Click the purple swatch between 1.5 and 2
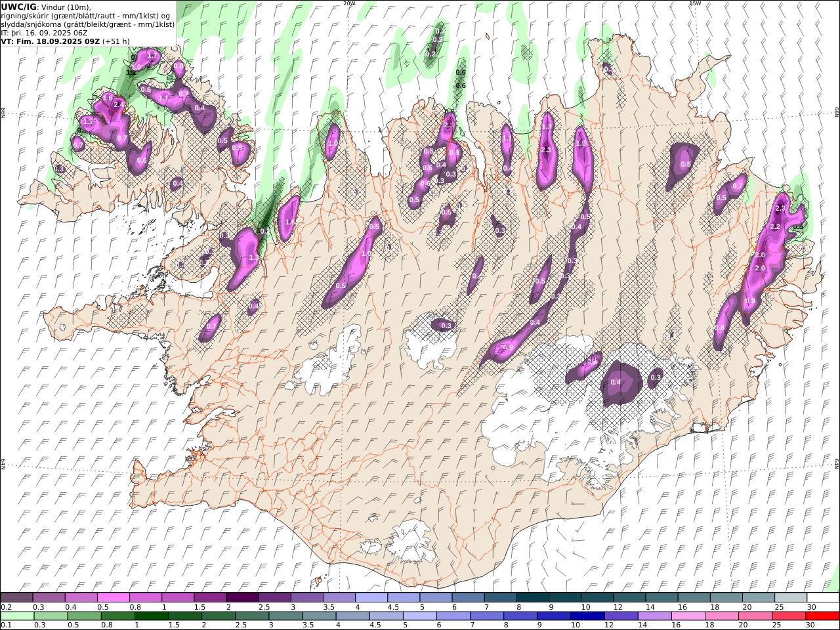840x630 pixels. [210, 597]
